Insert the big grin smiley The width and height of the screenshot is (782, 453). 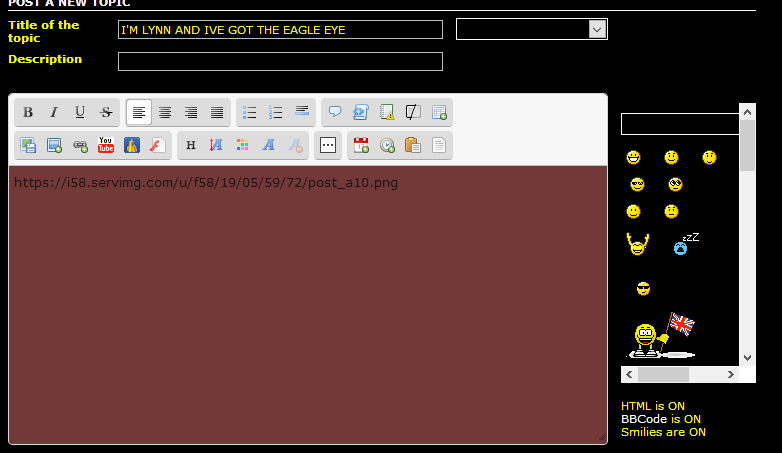633,158
